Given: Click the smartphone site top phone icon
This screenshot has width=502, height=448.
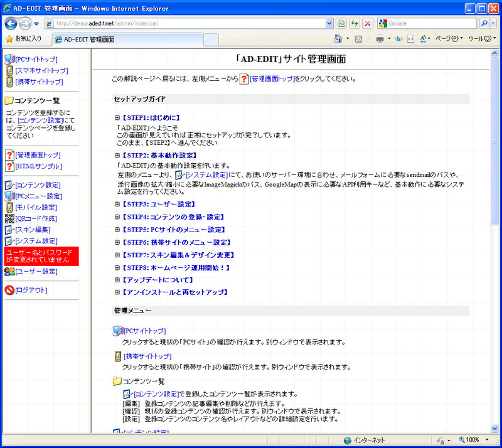Looking at the screenshot, I should tap(9, 71).
